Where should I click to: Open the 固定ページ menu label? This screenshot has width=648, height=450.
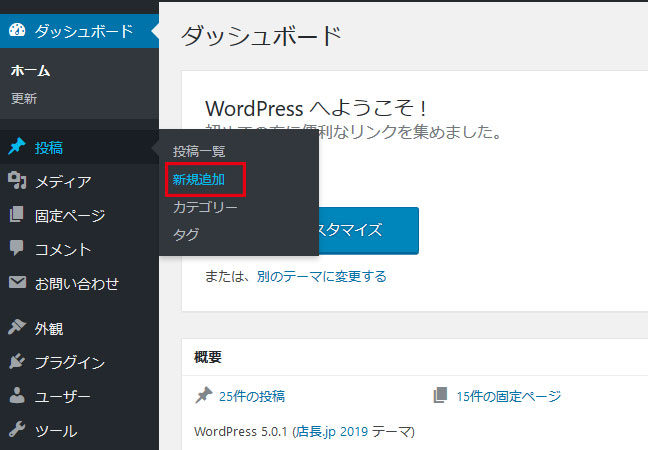70,216
